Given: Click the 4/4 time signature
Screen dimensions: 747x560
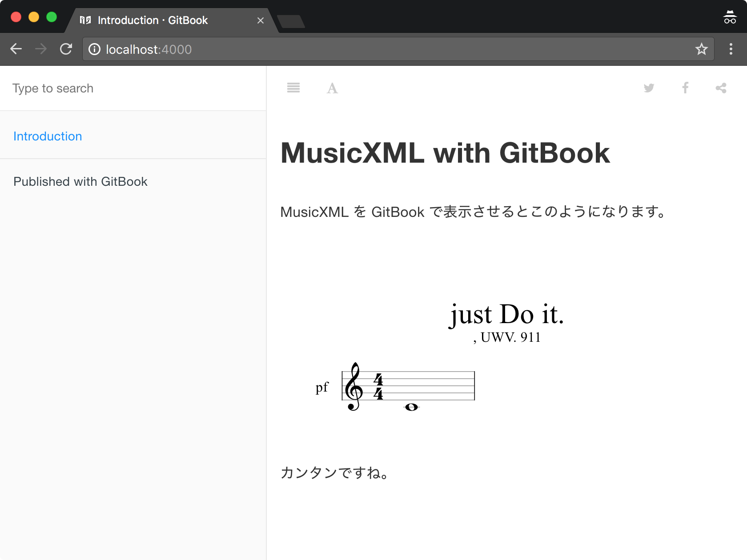Looking at the screenshot, I should [x=378, y=386].
